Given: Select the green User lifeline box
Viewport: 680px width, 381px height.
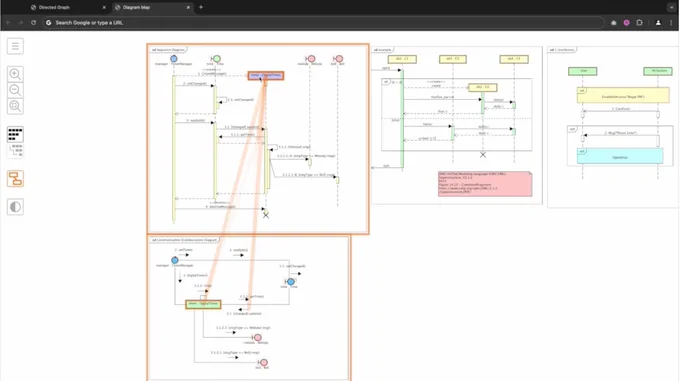Looking at the screenshot, I should click(582, 71).
